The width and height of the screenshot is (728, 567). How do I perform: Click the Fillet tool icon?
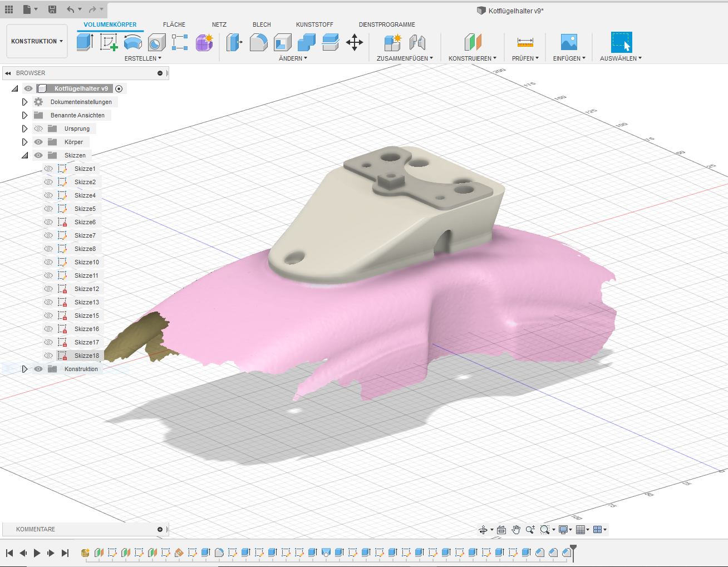(258, 42)
